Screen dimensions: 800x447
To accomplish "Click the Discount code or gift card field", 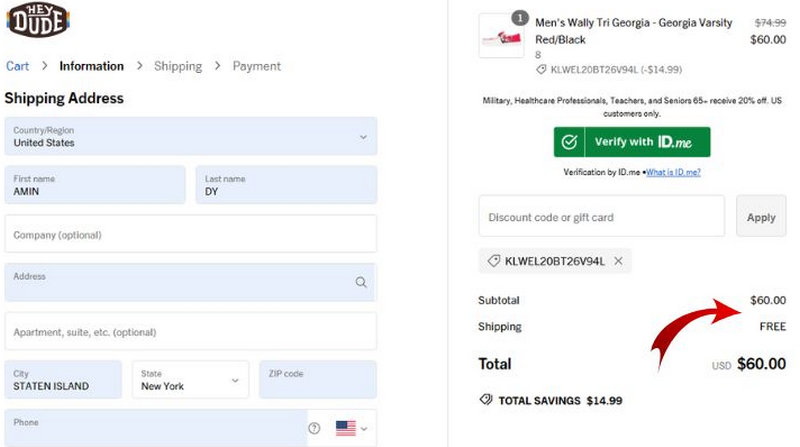I will [x=601, y=217].
